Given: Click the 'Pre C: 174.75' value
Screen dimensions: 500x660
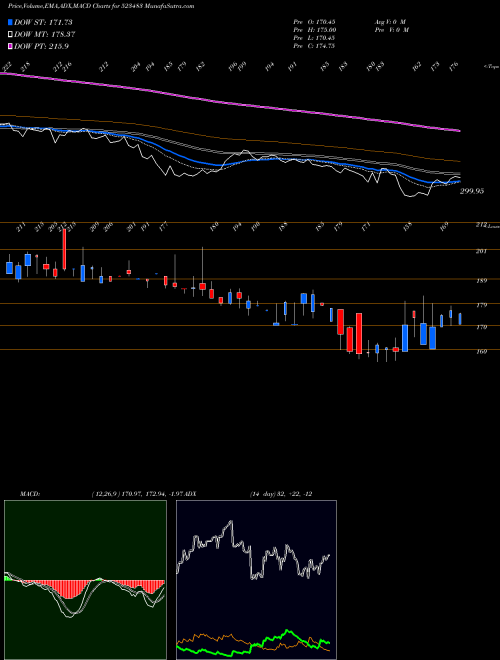Looking at the screenshot, I should point(314,46).
